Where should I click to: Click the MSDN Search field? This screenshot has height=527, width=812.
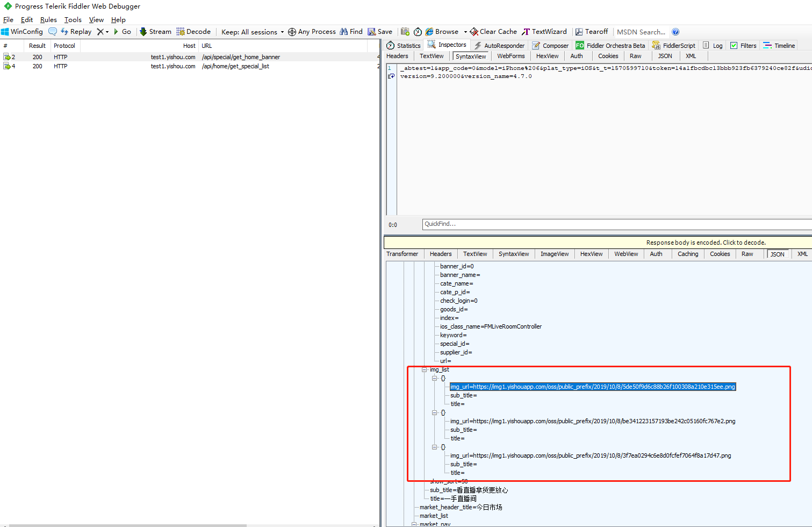click(641, 32)
